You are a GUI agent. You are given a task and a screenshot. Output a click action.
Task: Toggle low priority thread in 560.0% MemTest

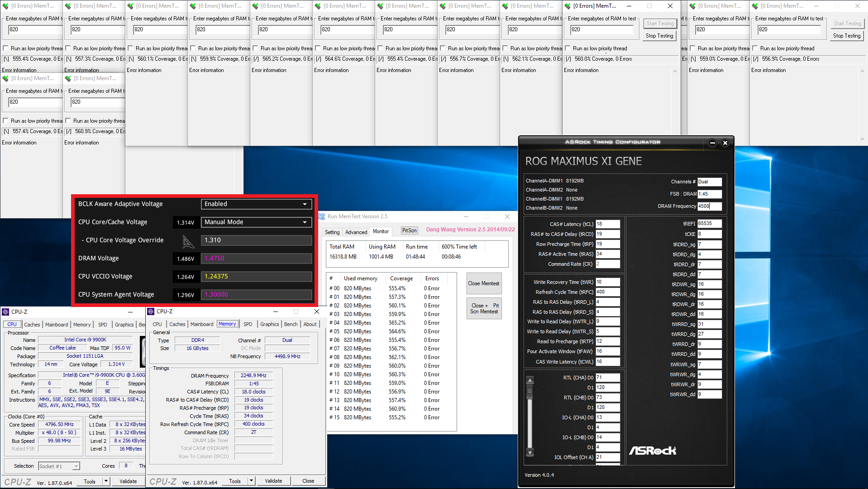(568, 48)
